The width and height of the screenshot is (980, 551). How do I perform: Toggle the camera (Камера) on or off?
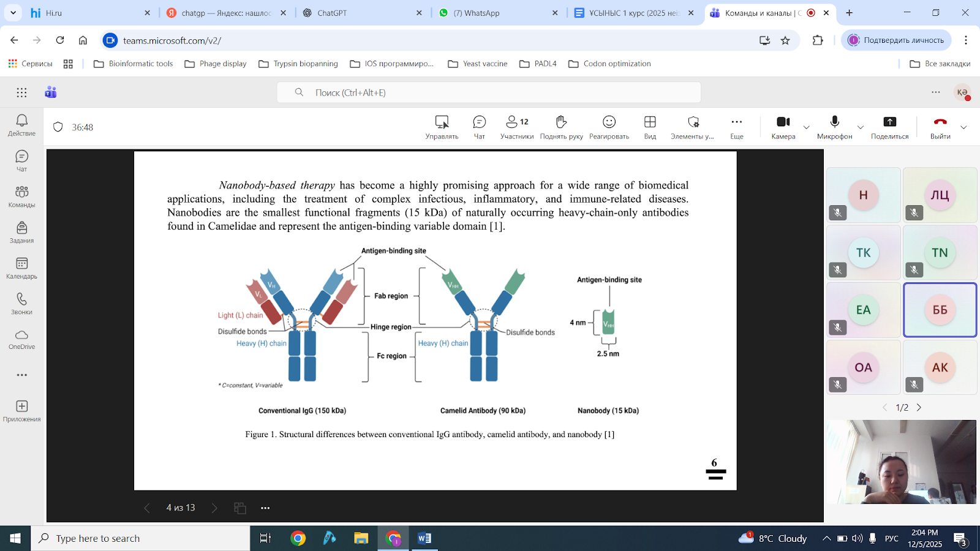783,127
